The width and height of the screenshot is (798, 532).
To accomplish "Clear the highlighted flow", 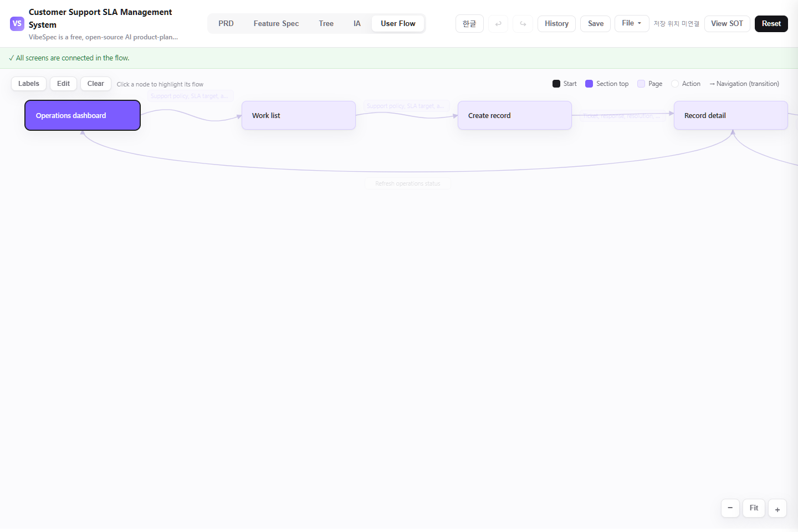I will 96,84.
